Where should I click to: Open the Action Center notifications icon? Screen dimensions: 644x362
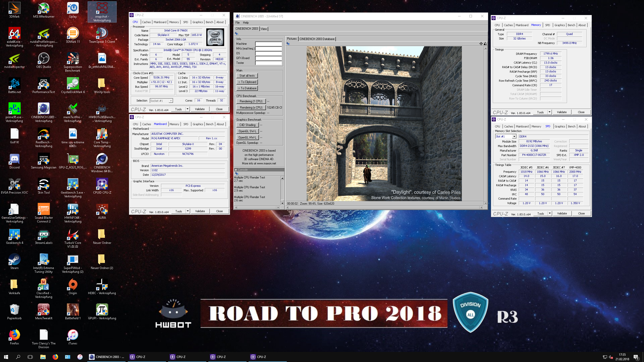click(636, 357)
